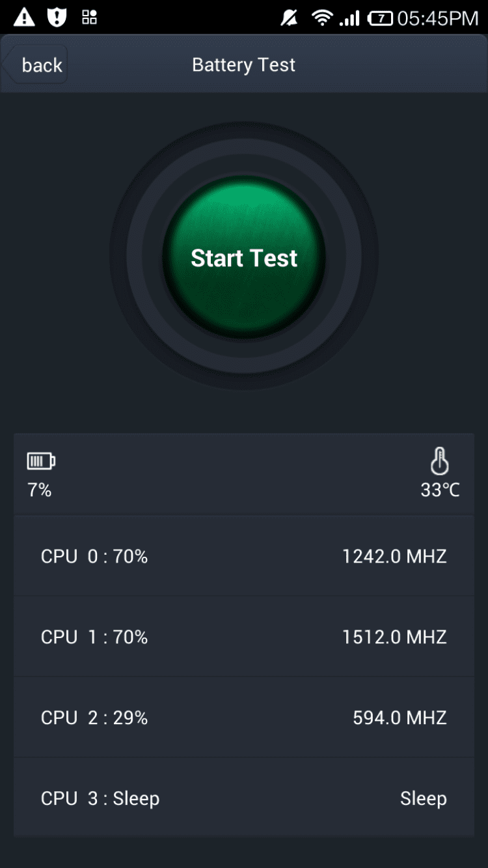488x868 pixels.
Task: Select the CPU 1 : 70% row
Action: (x=243, y=637)
